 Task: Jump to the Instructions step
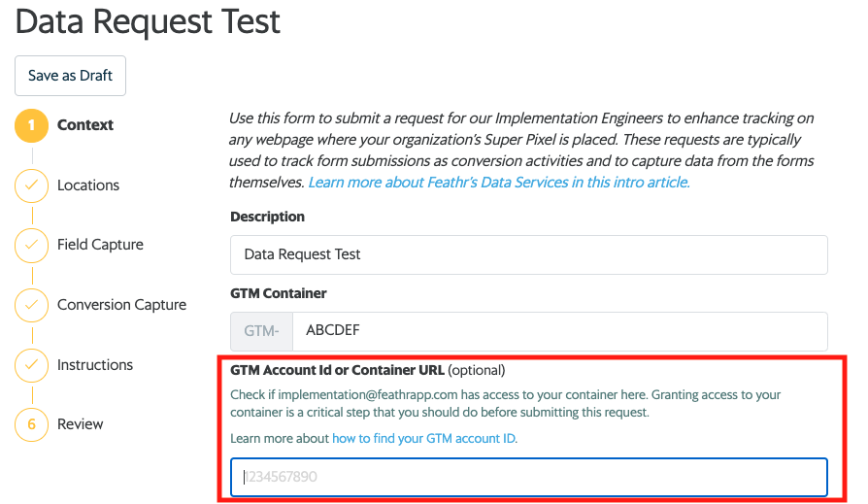click(x=95, y=365)
